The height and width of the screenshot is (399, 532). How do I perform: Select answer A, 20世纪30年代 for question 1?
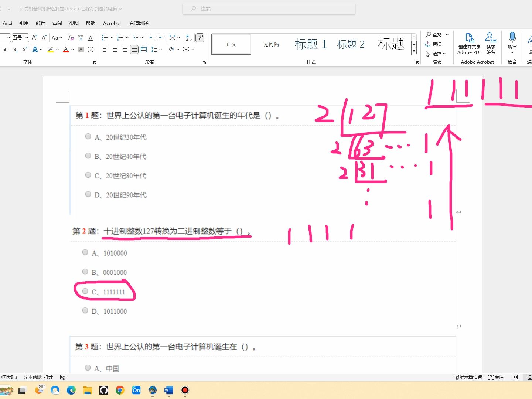88,136
